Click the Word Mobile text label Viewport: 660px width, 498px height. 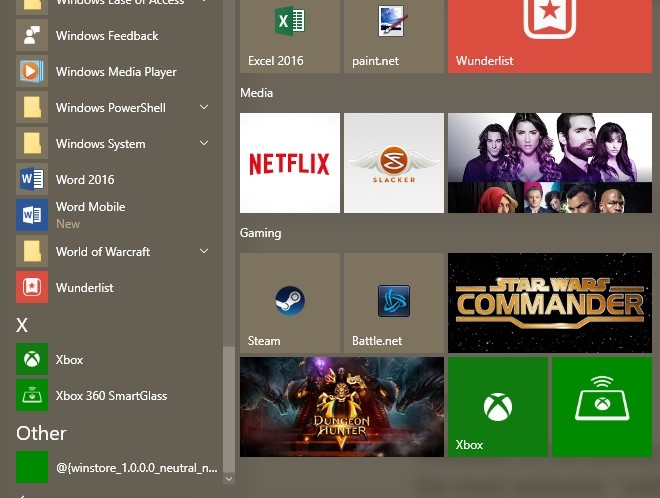(90, 207)
